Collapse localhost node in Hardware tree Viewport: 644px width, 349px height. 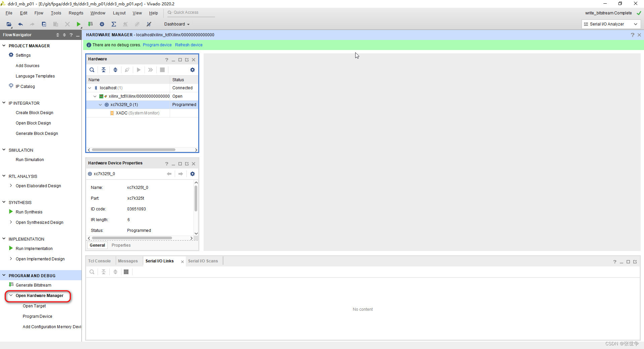click(x=90, y=88)
